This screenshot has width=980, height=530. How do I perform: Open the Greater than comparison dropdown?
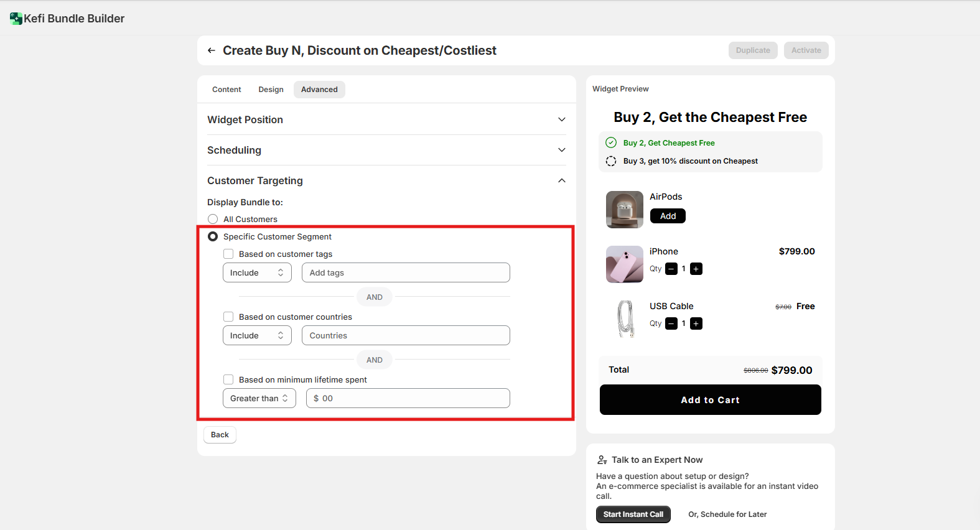(x=259, y=398)
